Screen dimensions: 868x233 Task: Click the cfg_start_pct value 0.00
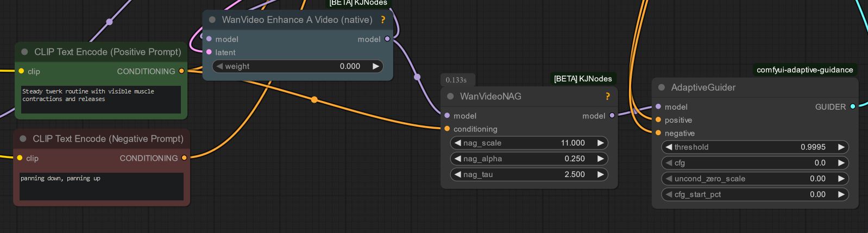[817, 194]
